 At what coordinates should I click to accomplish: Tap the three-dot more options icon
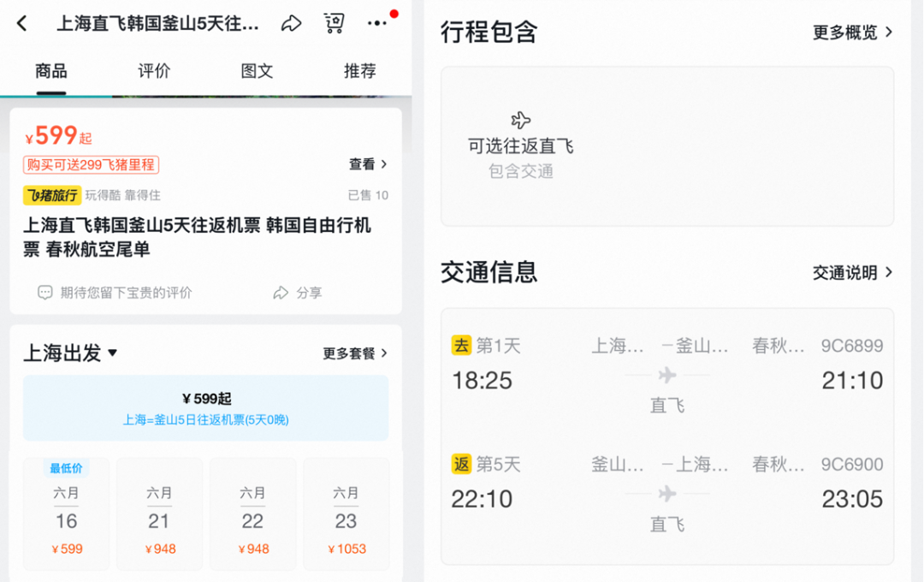[x=377, y=23]
